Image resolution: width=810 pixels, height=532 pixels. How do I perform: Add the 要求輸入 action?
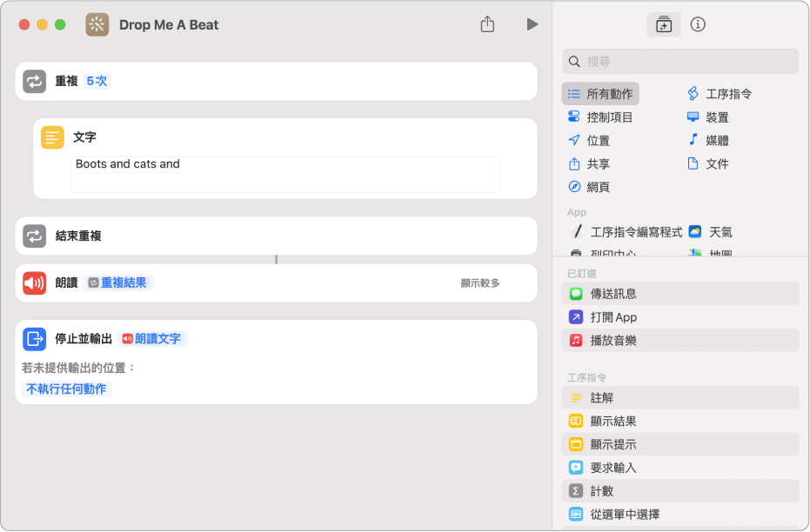point(680,468)
